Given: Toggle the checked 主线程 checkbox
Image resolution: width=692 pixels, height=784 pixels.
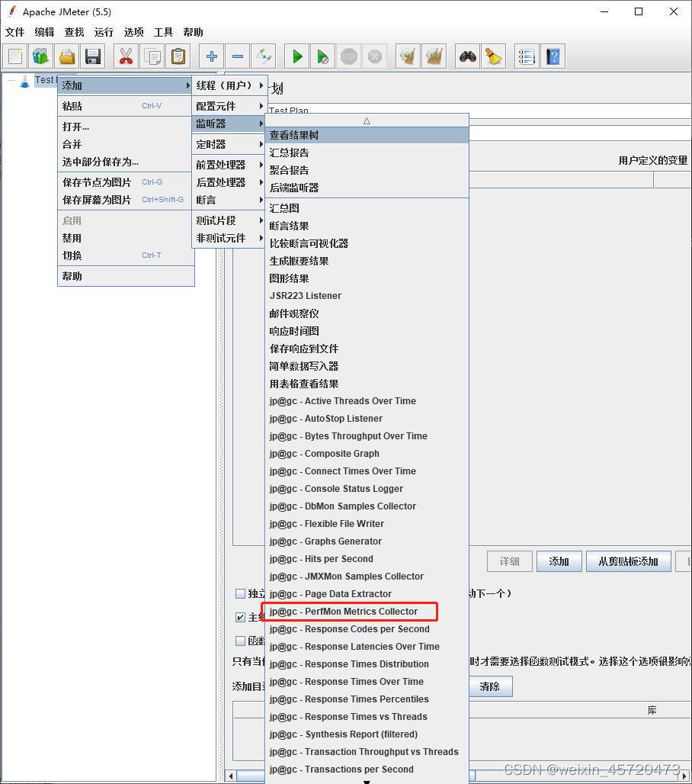Looking at the screenshot, I should (240, 617).
